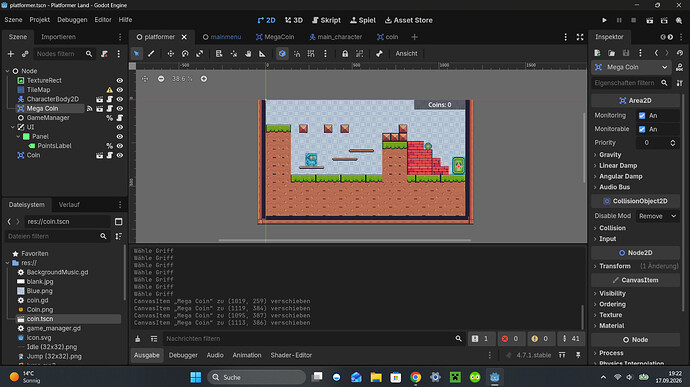
Task: Pause the running project
Action: click(x=619, y=20)
